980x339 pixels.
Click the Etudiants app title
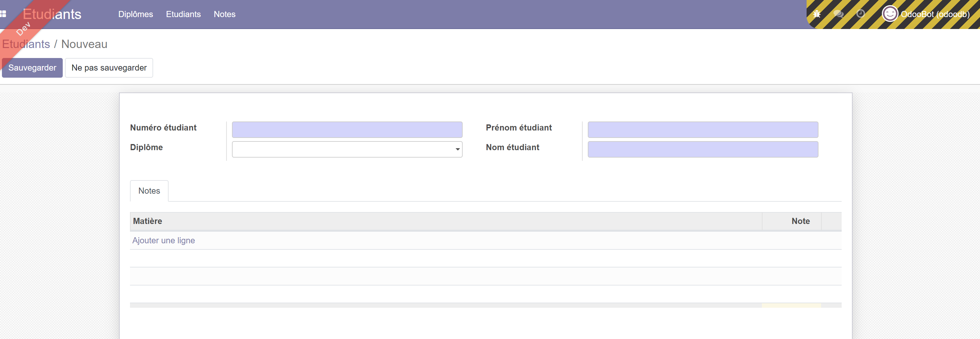tap(52, 14)
